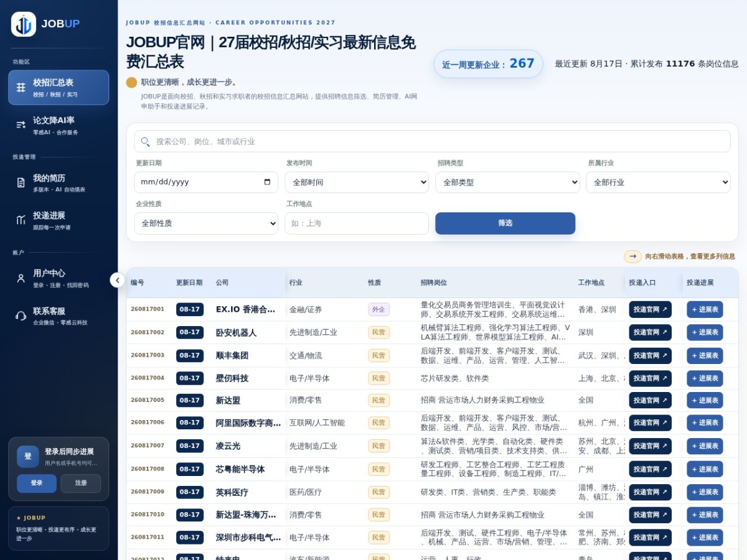Open the 发布时间 dropdown
Screen dimensions: 747x560
coord(357,182)
